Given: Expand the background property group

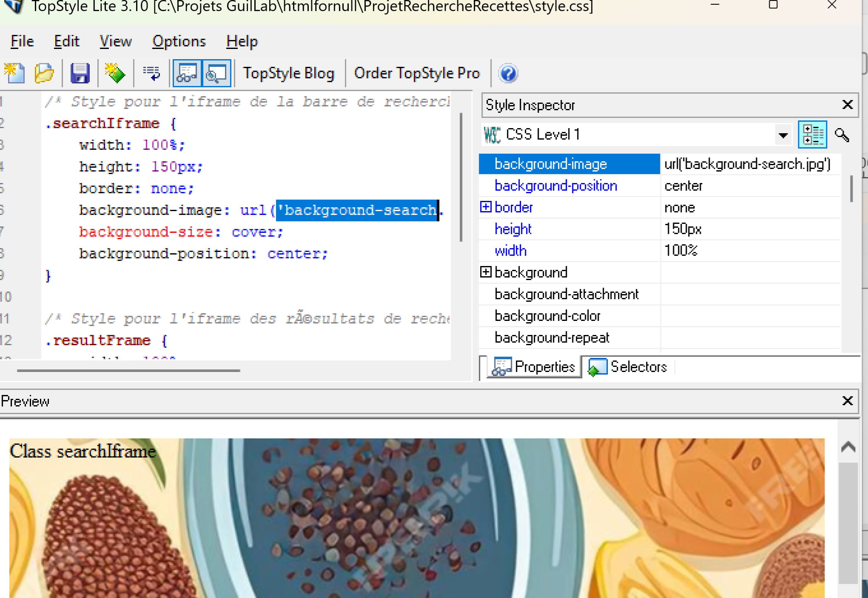Looking at the screenshot, I should tap(485, 272).
